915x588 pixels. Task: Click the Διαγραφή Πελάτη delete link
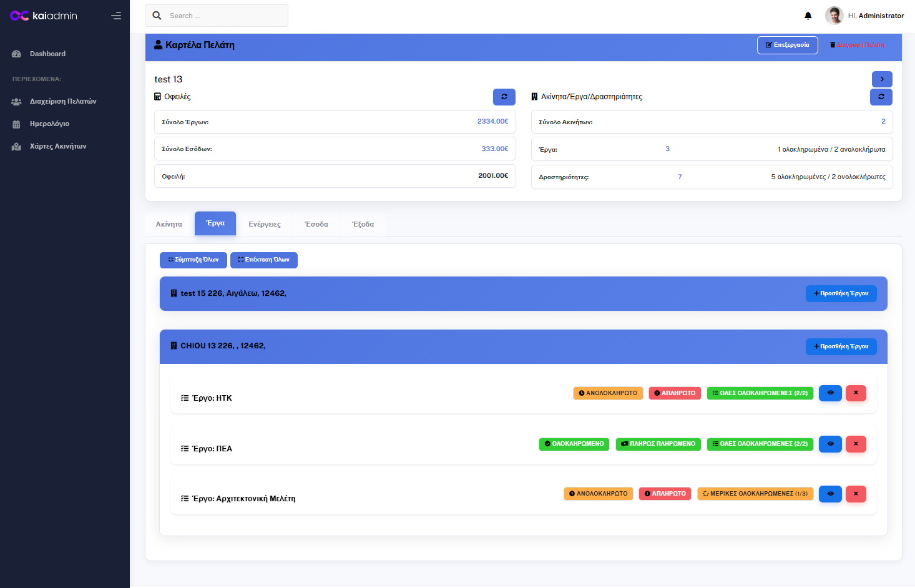[857, 45]
